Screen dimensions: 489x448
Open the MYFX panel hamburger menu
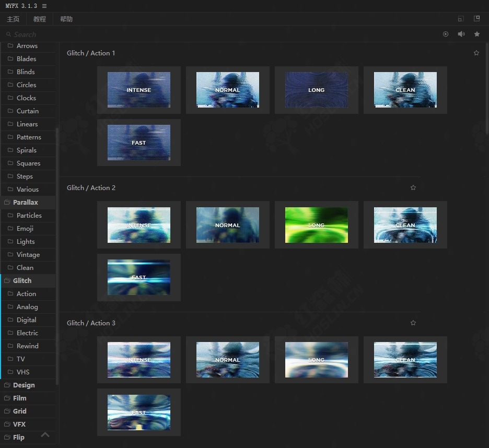[44, 6]
